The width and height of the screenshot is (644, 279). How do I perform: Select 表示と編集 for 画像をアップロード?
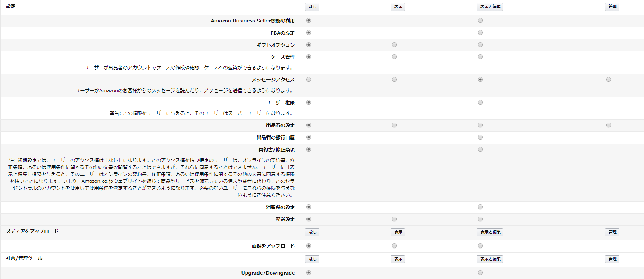pyautogui.click(x=480, y=246)
